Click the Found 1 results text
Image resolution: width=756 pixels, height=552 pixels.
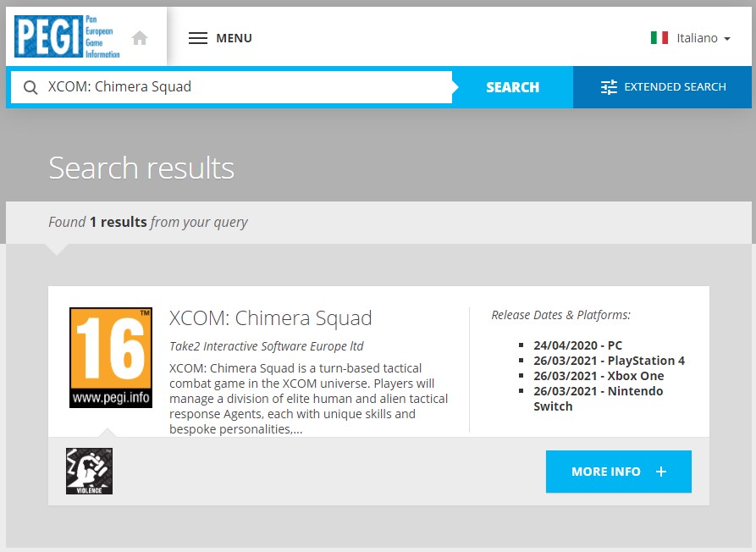tap(148, 223)
